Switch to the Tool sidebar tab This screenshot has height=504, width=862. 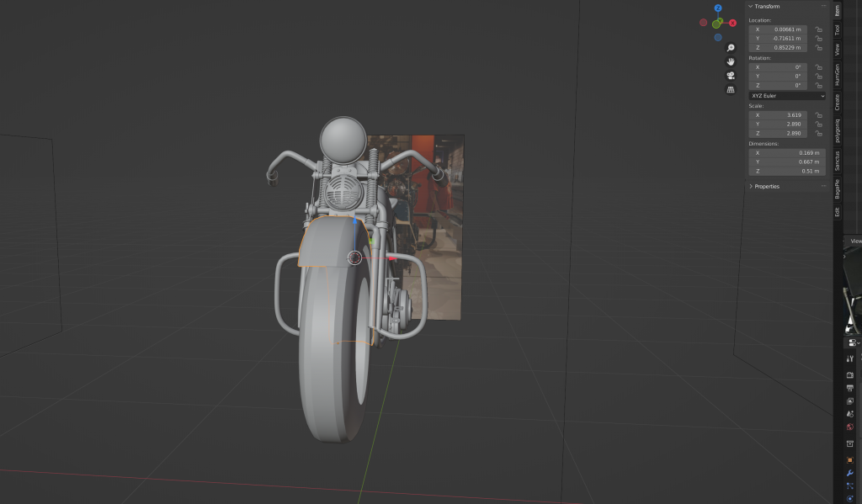point(837,29)
